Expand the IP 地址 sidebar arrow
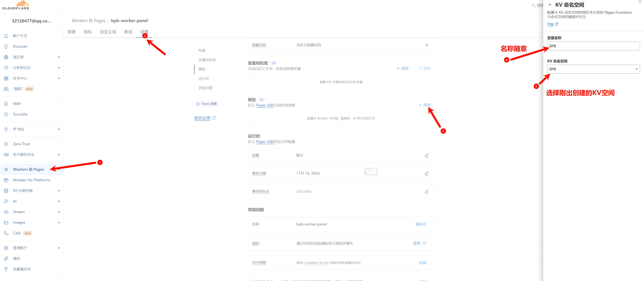The image size is (644, 281). coord(59,129)
